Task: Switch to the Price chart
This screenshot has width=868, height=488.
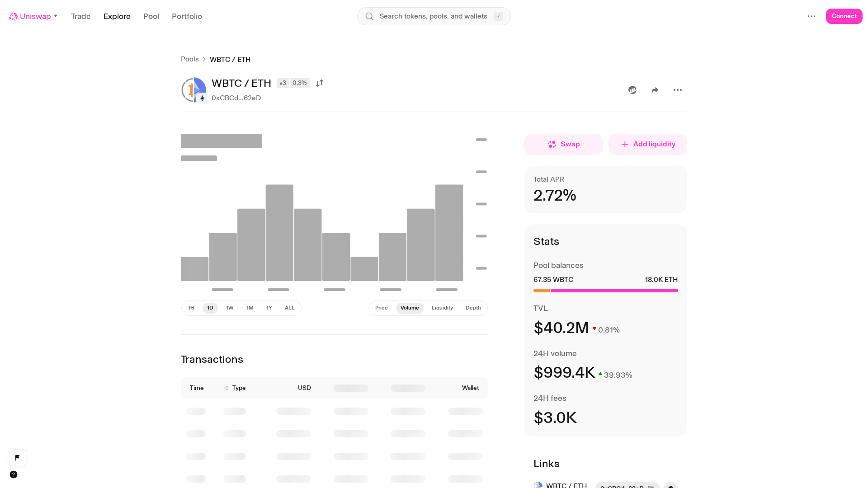Action: 382,308
